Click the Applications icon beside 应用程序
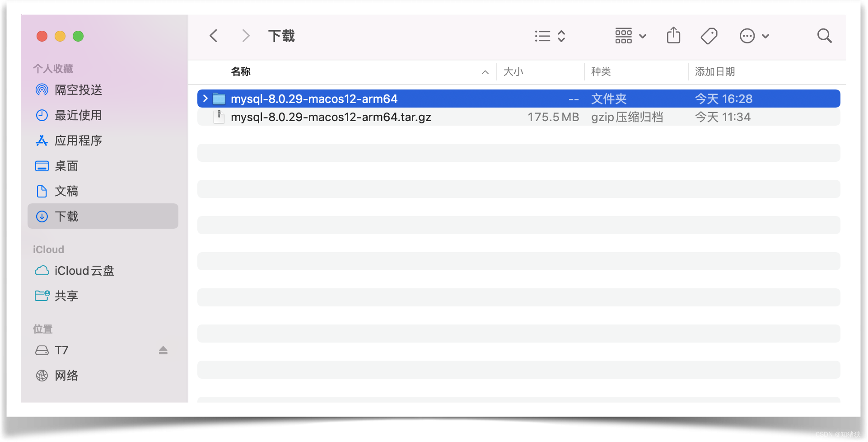The image size is (868, 442). coord(42,141)
